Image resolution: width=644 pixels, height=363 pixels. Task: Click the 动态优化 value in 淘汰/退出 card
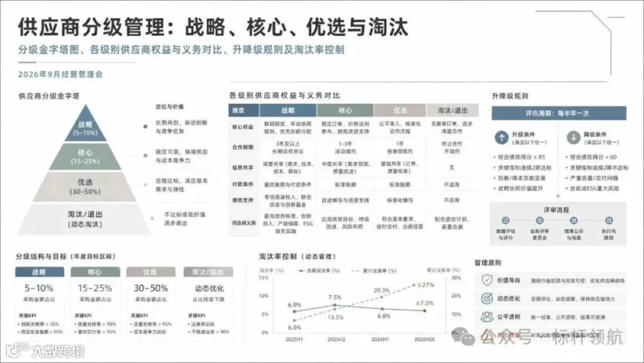click(x=209, y=288)
